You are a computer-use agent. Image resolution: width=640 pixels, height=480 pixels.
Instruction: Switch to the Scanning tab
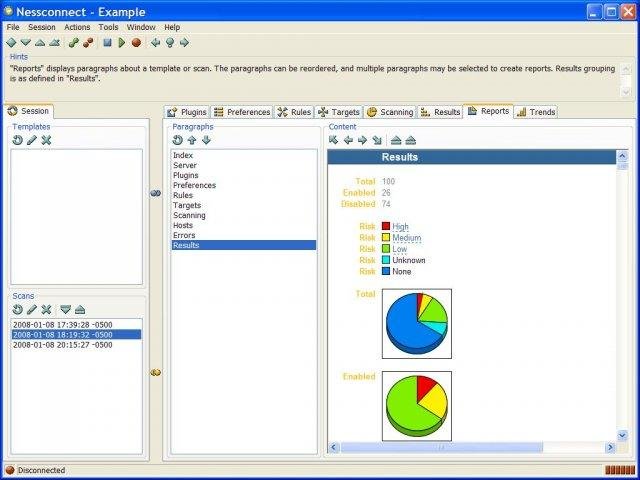pyautogui.click(x=390, y=112)
